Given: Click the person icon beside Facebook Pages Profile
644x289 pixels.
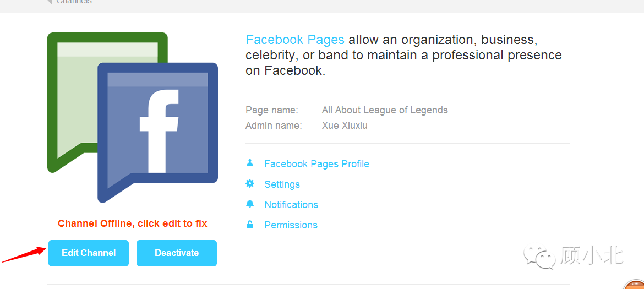Looking at the screenshot, I should tap(250, 163).
